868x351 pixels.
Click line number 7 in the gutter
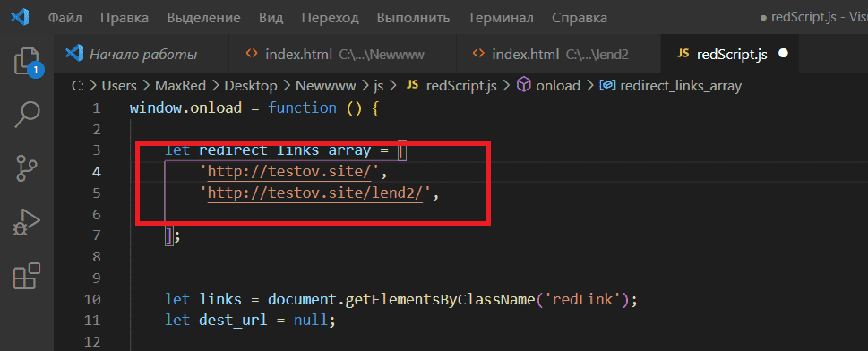pos(97,235)
